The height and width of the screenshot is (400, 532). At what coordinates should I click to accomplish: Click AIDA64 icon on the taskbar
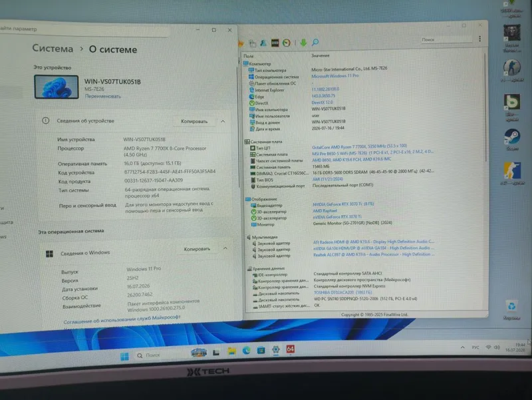pyautogui.click(x=291, y=349)
